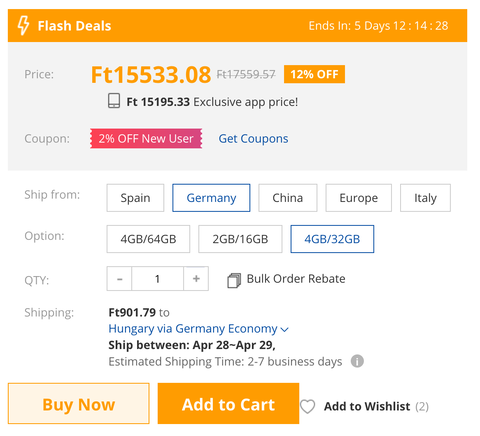The height and width of the screenshot is (436, 480).
Task: Open Hungary via Germany Economy shipping selector
Action: point(198,329)
